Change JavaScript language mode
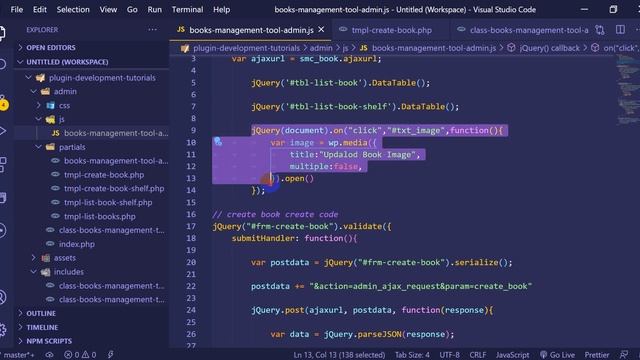The height and width of the screenshot is (360, 640). pos(512,355)
